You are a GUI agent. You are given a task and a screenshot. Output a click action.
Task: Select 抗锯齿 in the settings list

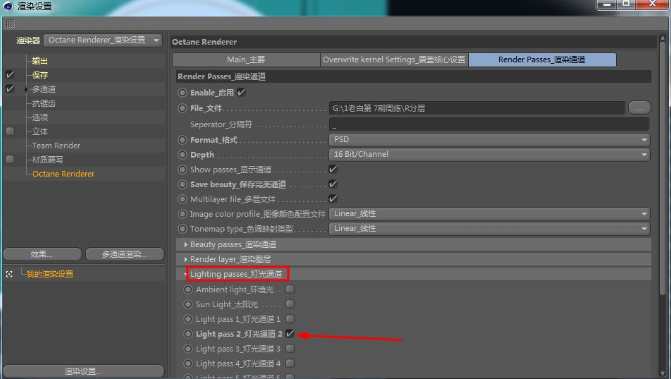coord(44,103)
